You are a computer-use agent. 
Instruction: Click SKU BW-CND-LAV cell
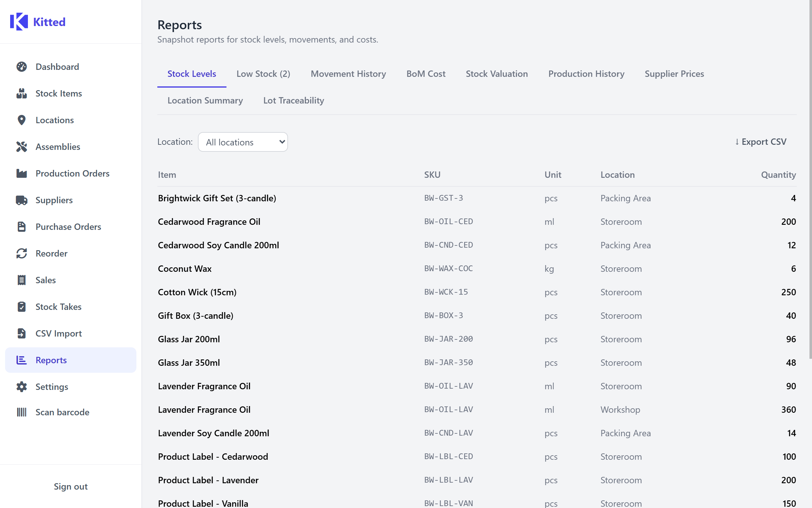449,433
